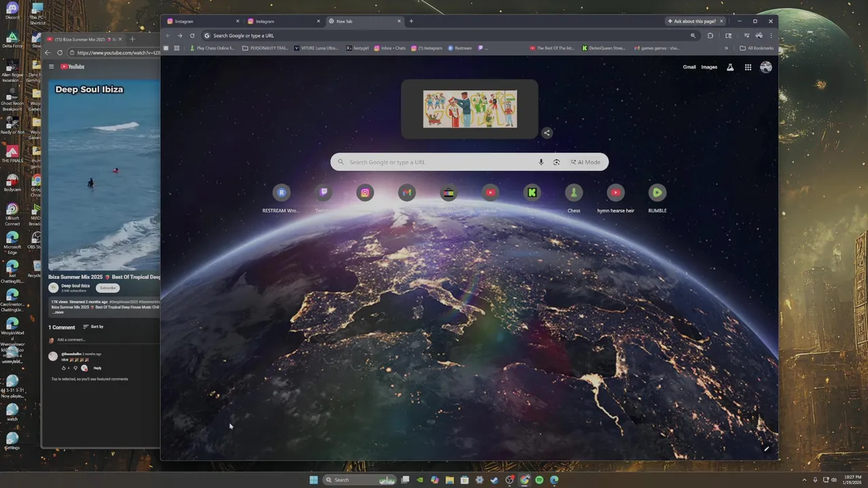868x488 pixels.
Task: Show hidden system tray icons
Action: click(x=805, y=480)
